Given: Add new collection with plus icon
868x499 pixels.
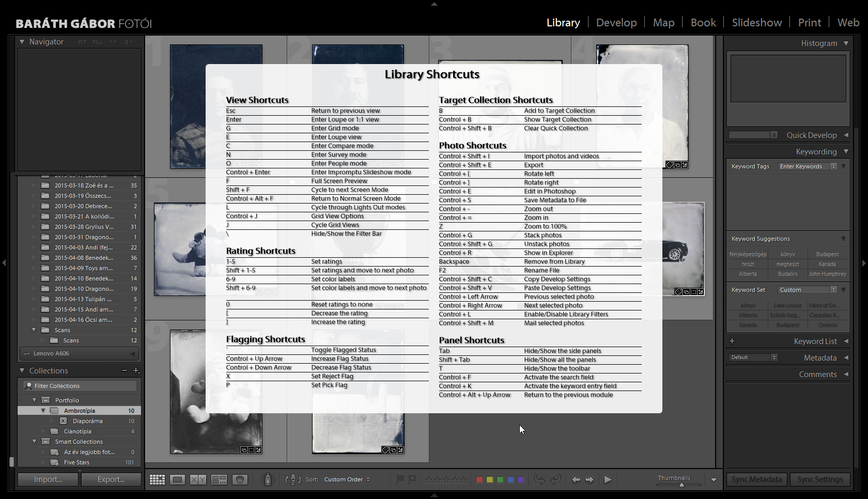Looking at the screenshot, I should coord(136,370).
